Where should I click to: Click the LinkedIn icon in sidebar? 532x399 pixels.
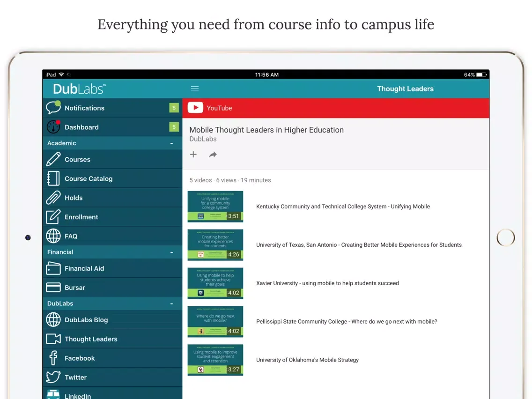click(53, 394)
